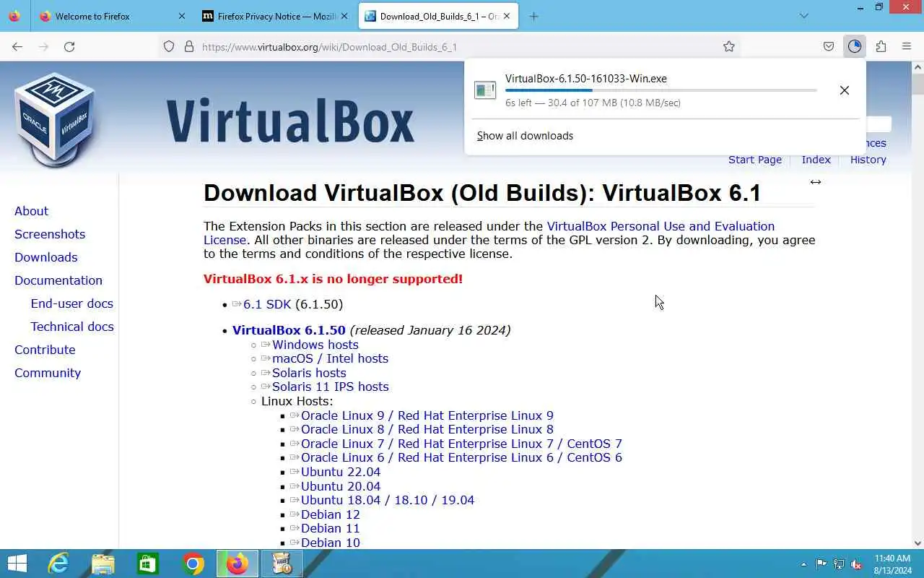924x578 pixels.
Task: Download the 6.1 SDK link
Action: [267, 304]
